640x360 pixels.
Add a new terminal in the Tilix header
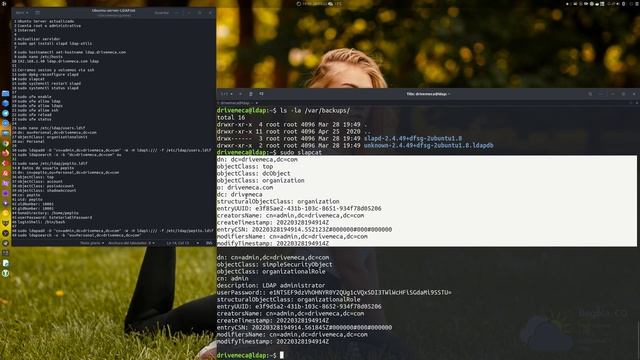[x=240, y=94]
